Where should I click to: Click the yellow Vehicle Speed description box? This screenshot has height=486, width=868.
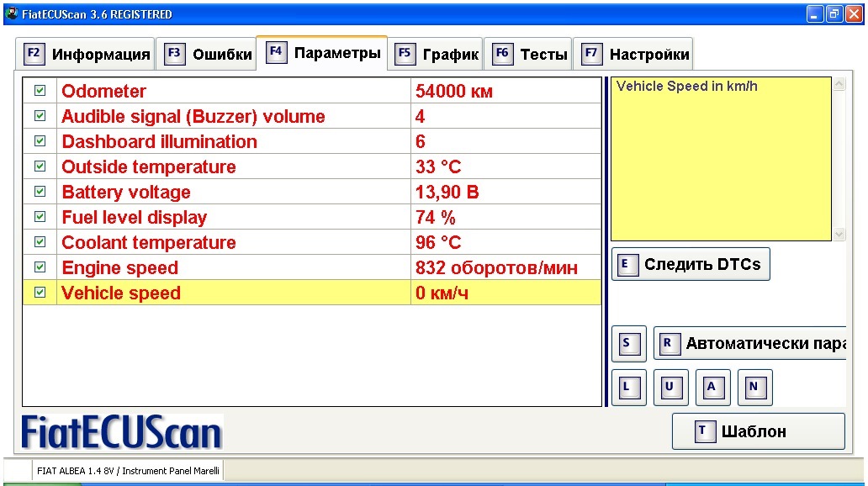[721, 159]
